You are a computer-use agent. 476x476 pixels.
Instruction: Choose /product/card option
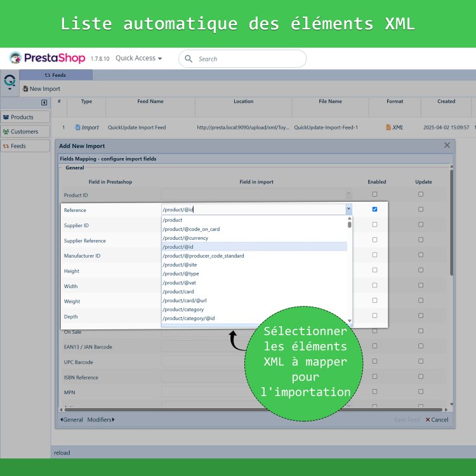pos(255,291)
